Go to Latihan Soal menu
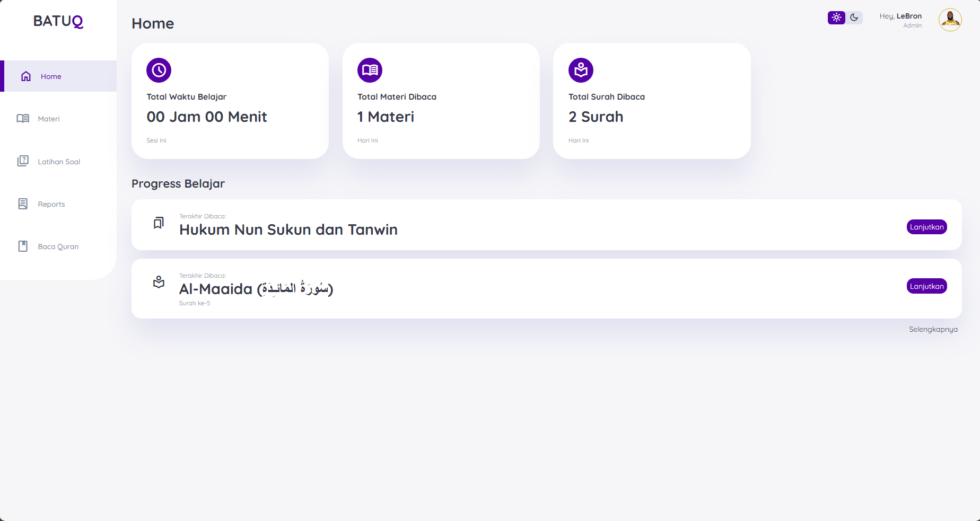Image resolution: width=980 pixels, height=521 pixels. [58, 162]
